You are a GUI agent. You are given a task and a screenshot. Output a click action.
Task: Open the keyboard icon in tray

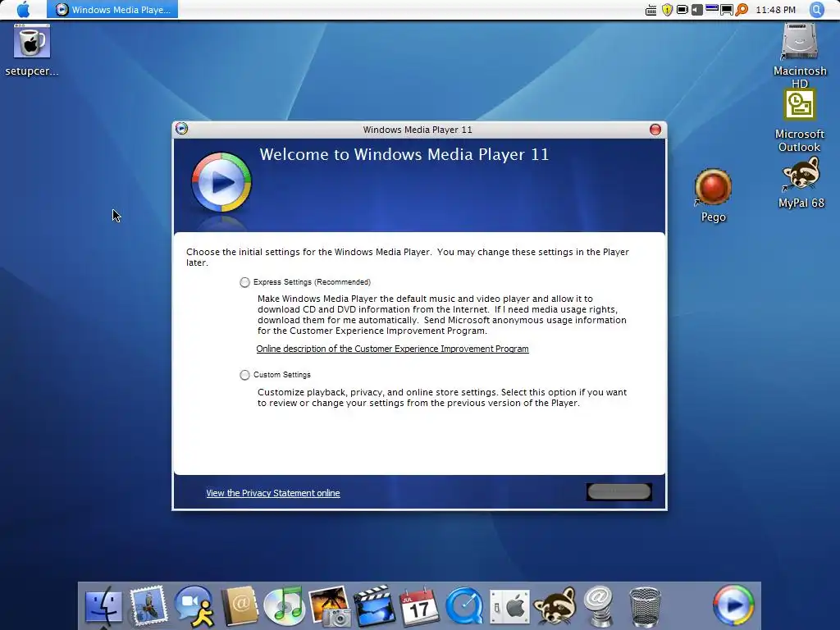651,10
